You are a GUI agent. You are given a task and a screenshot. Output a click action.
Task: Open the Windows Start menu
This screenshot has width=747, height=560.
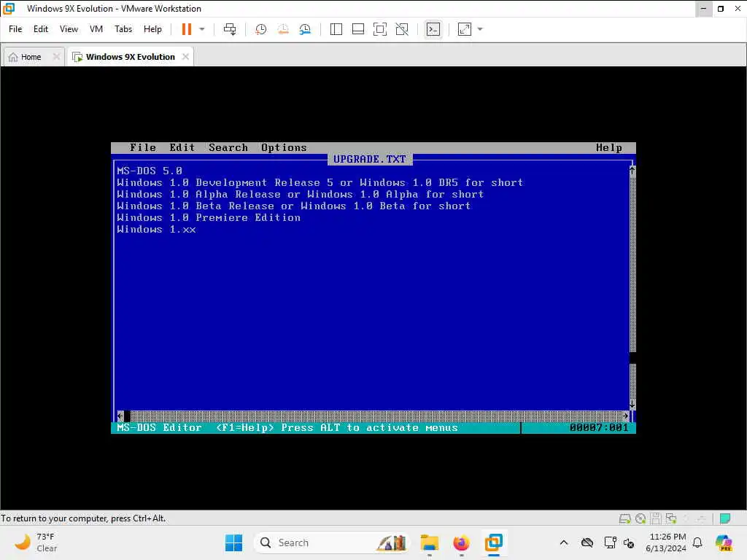233,542
